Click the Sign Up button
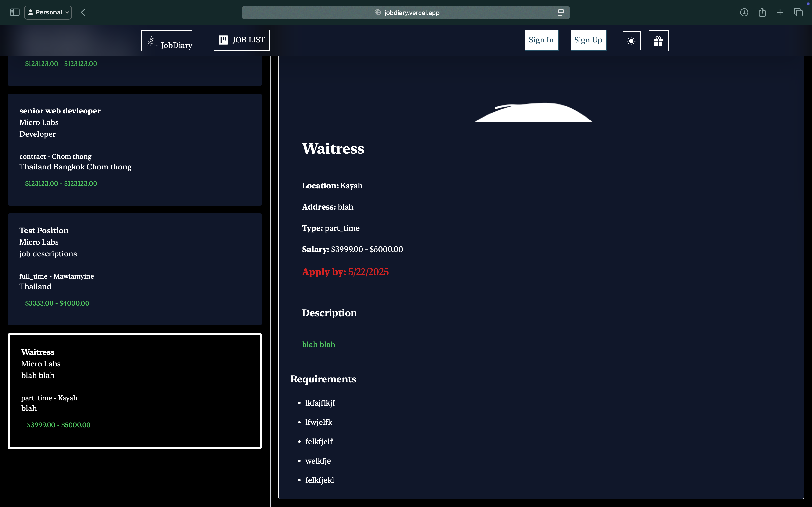The width and height of the screenshot is (812, 507). coord(588,40)
